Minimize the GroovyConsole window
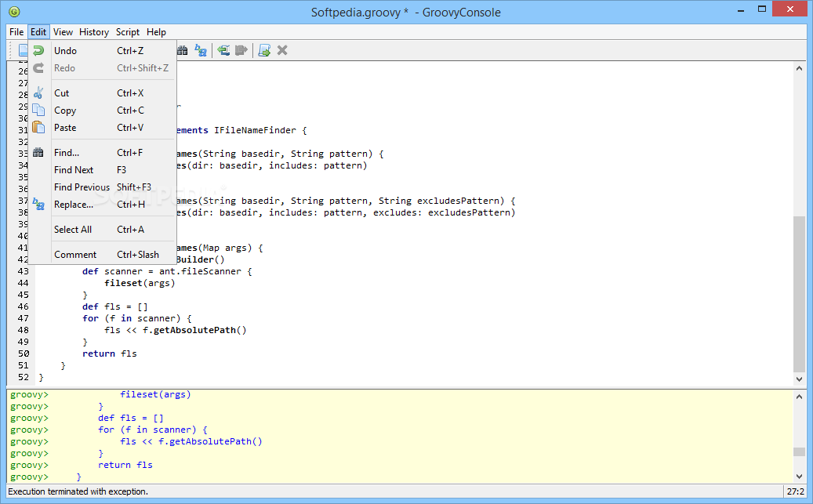Screen dimensions: 813x504 [x=741, y=9]
